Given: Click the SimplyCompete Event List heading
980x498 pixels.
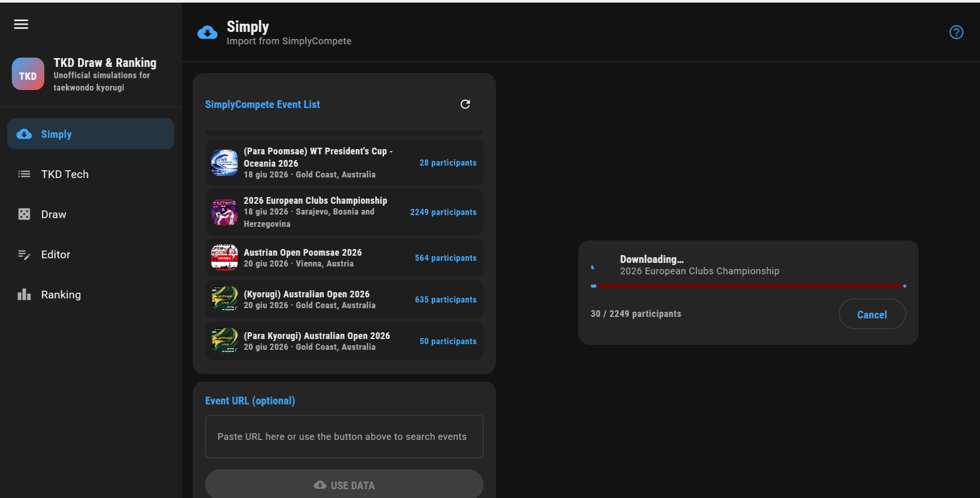Looking at the screenshot, I should [x=263, y=104].
